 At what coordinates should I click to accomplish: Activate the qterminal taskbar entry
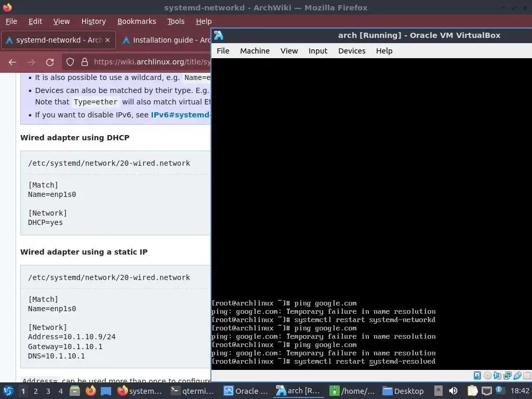(x=192, y=391)
